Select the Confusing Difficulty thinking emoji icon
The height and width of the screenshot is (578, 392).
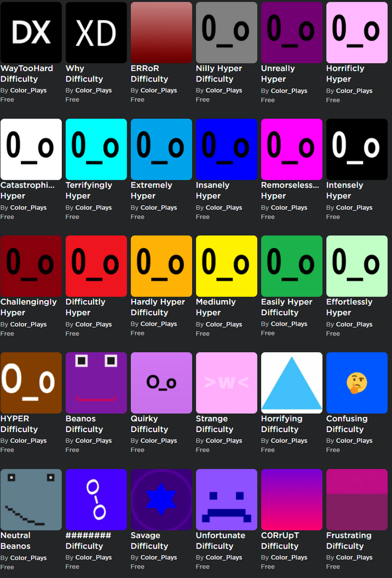coord(357,383)
